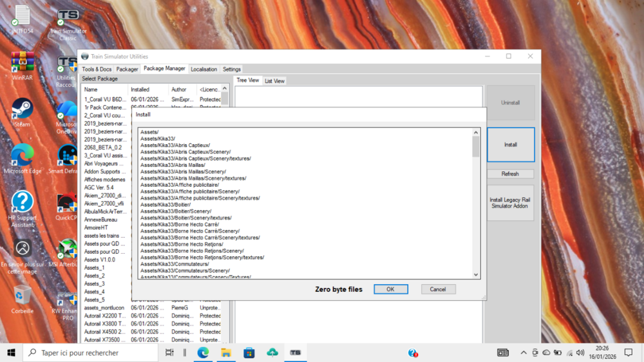The height and width of the screenshot is (362, 644).
Task: Sort packages by Installed column header
Action: [x=148, y=90]
